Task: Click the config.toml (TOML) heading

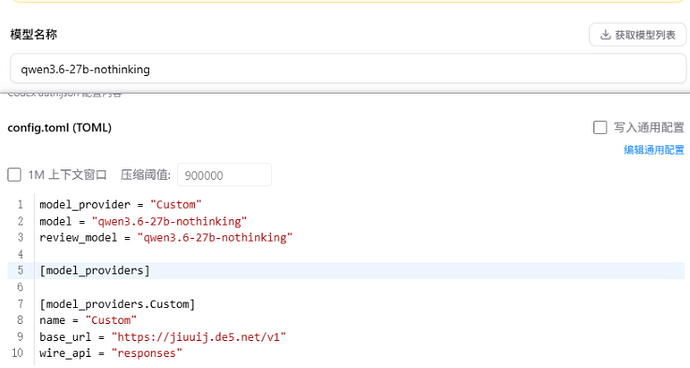Action: [x=59, y=128]
